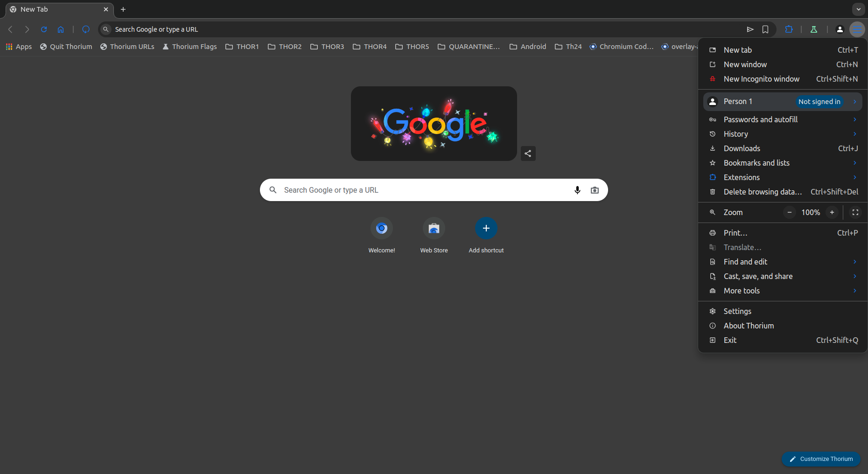Open the Extensions puzzle icon in toolbar
This screenshot has height=474, width=868.
click(789, 29)
